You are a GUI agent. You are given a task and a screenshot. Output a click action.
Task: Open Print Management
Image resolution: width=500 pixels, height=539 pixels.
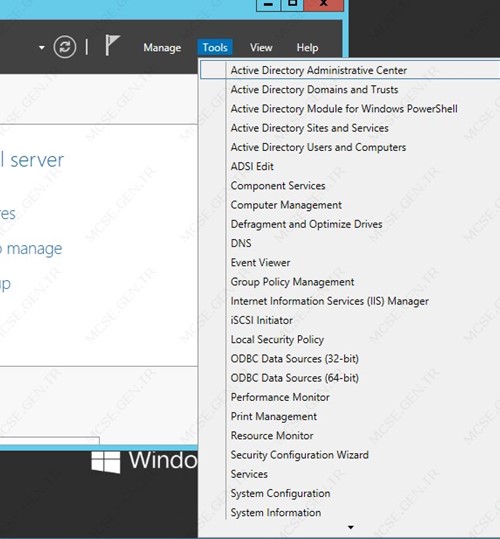tap(274, 417)
